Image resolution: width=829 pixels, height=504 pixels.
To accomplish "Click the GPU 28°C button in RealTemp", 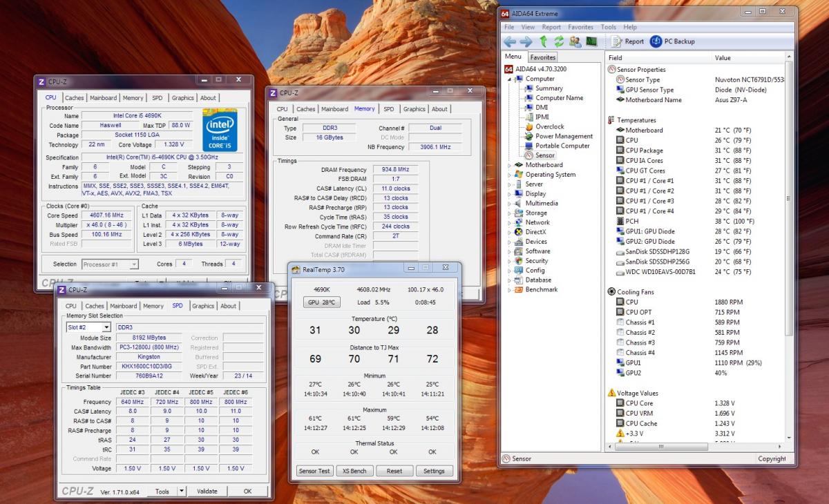I will pyautogui.click(x=321, y=302).
